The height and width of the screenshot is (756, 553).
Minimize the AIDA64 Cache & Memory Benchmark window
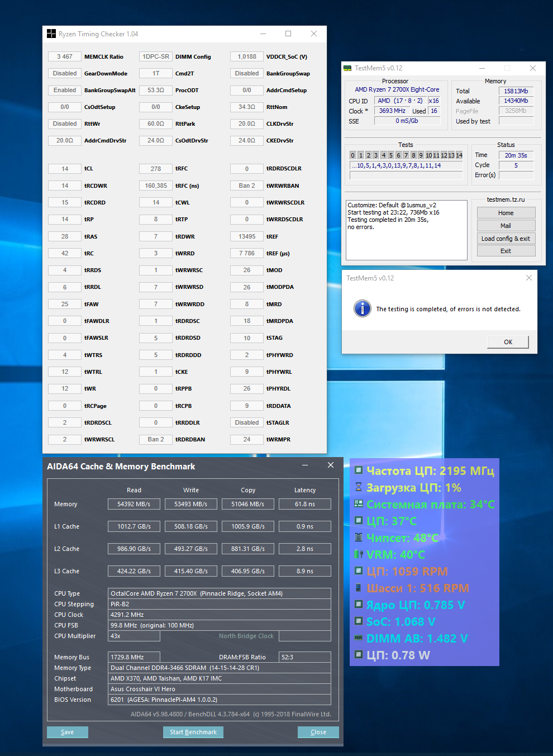tap(305, 465)
